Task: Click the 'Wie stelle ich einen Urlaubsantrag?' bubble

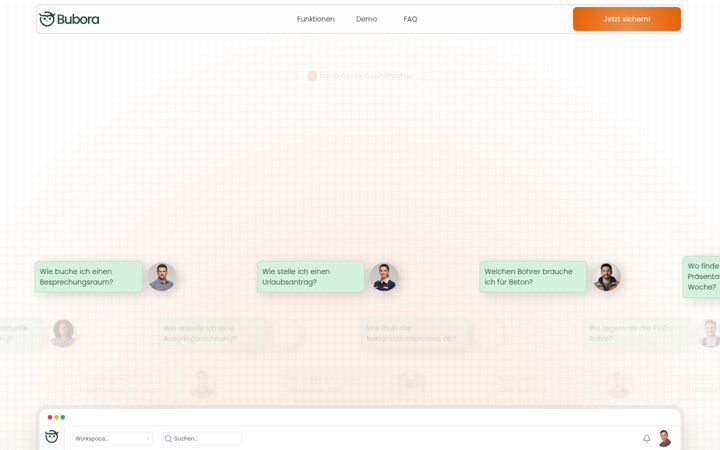Action: [311, 277]
